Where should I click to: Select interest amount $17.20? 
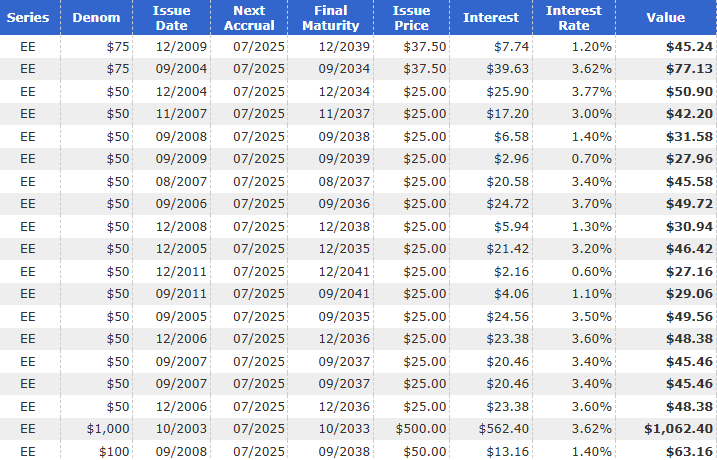tap(508, 113)
